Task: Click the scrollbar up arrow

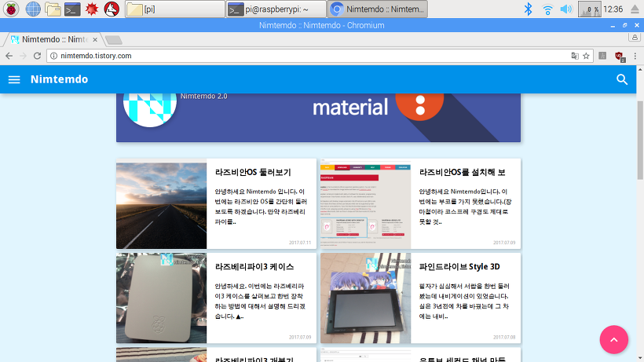Action: click(x=640, y=69)
